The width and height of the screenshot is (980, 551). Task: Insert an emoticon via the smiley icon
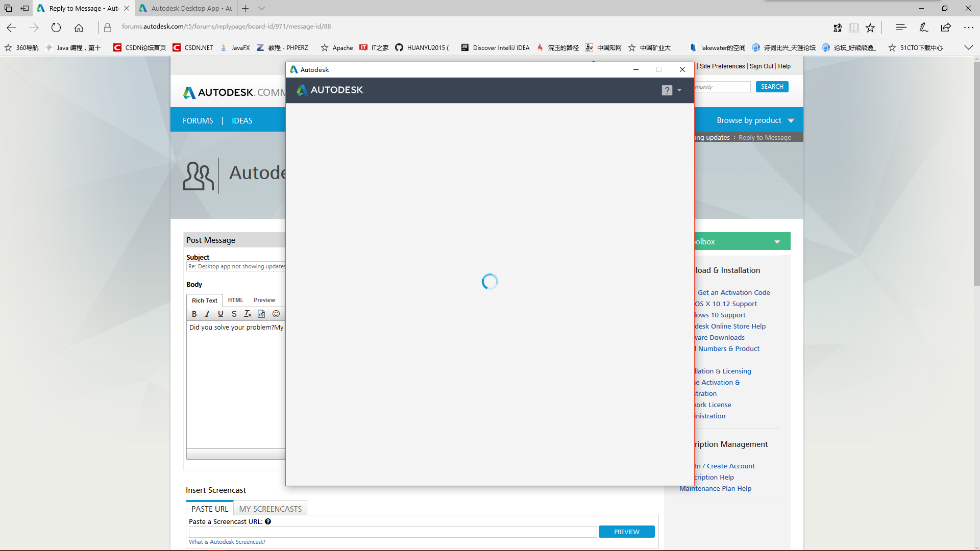(x=276, y=314)
